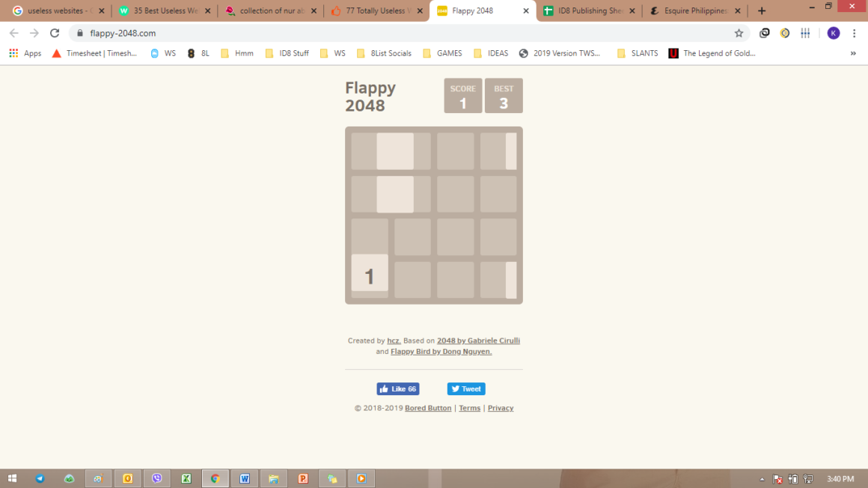
Task: Show hidden system tray icons
Action: [x=762, y=479]
